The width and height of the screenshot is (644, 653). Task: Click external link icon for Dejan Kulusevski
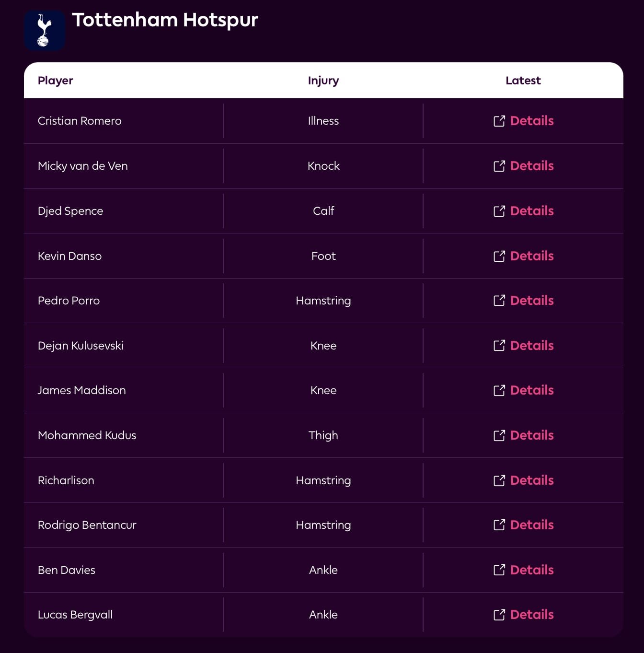[499, 346]
